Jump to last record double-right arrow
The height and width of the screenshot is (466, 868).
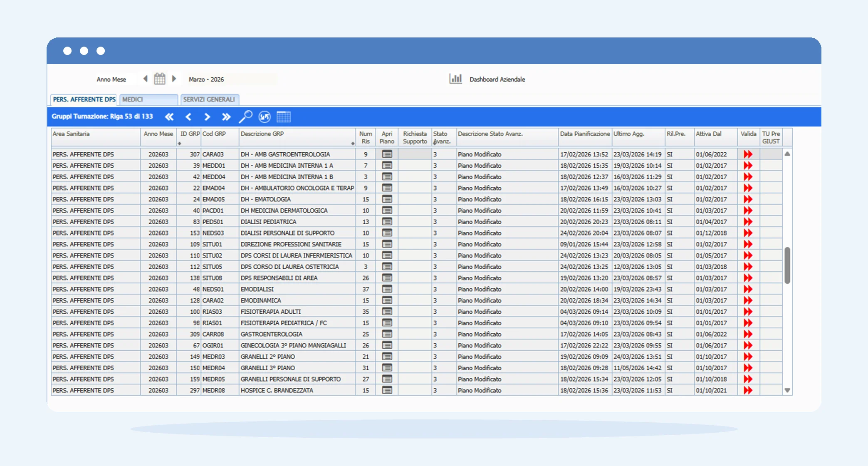pyautogui.click(x=226, y=117)
